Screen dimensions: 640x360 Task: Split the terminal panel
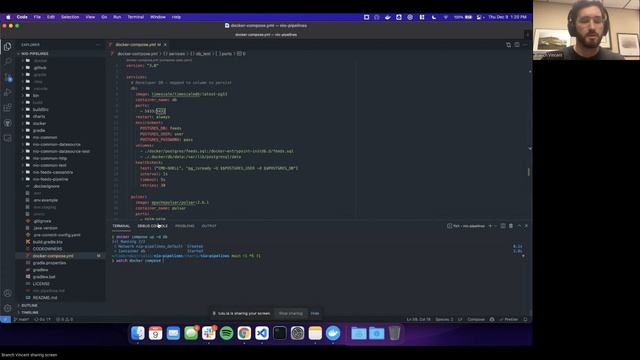click(503, 226)
